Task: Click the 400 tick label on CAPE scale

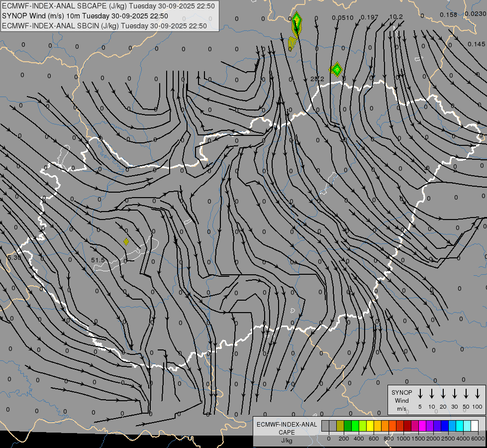Action: pyautogui.click(x=359, y=439)
